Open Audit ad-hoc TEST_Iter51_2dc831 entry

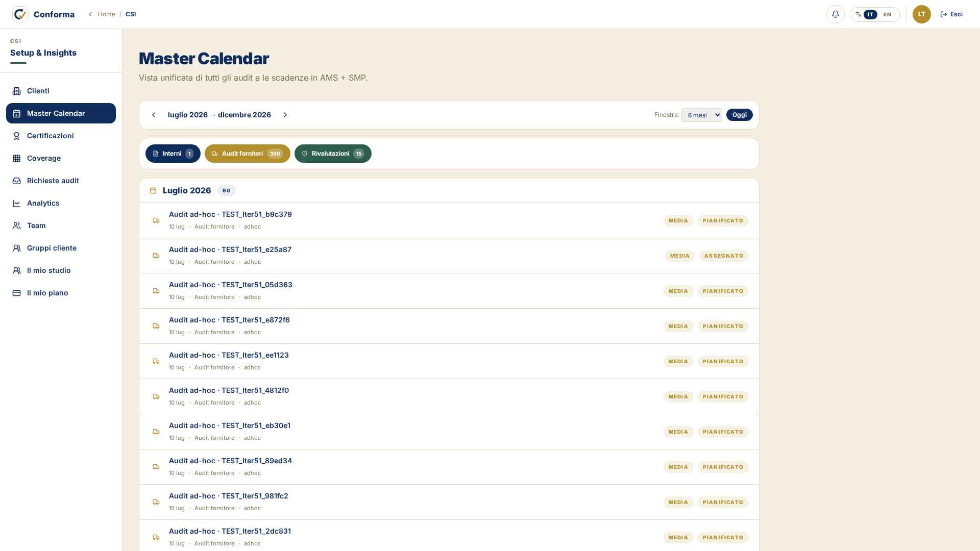pyautogui.click(x=449, y=536)
